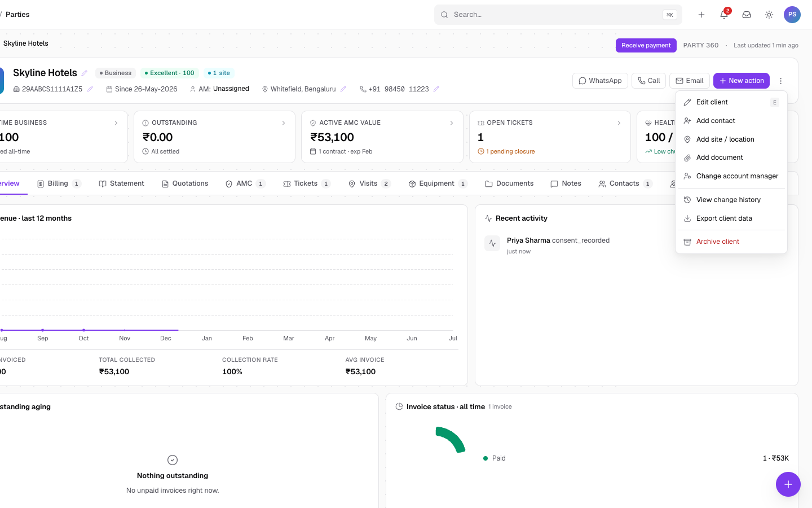Expand the lifetime business card chevron
Screen dimensions: 812x508
[x=116, y=123]
